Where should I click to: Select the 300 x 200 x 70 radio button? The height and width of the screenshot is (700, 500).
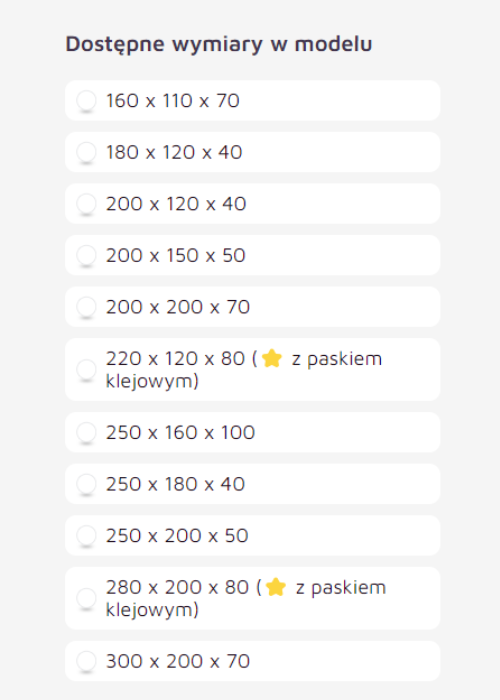[x=86, y=661]
